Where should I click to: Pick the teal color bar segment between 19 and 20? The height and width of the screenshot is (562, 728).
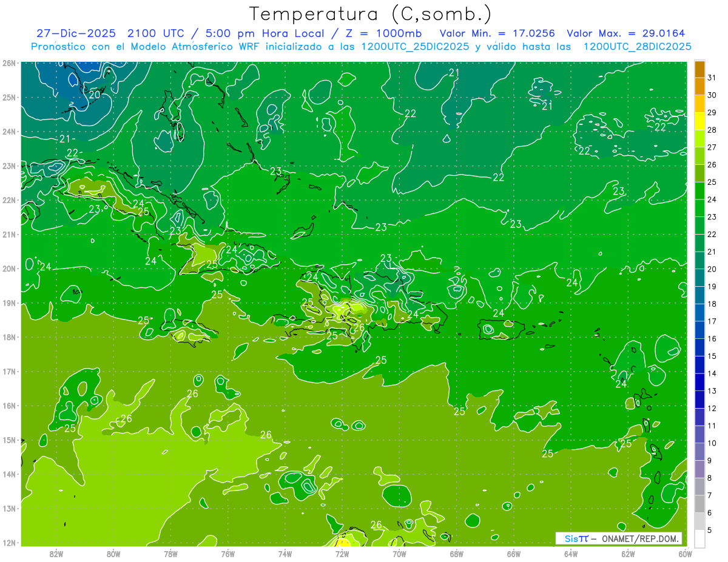(699, 278)
